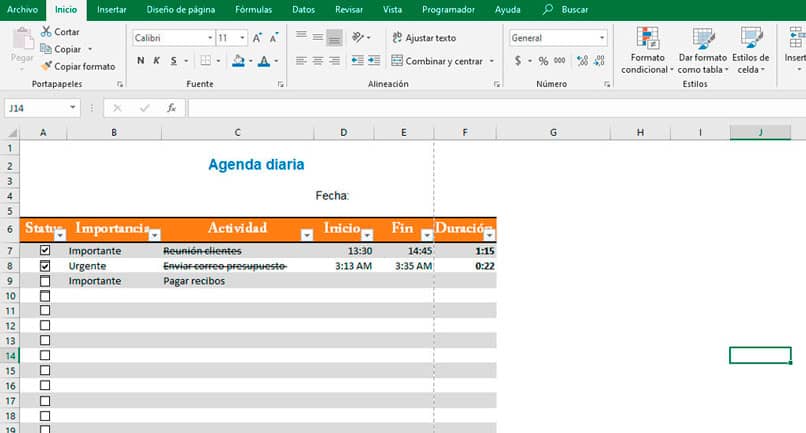Click the borders icon
806x433 pixels.
tap(206, 61)
